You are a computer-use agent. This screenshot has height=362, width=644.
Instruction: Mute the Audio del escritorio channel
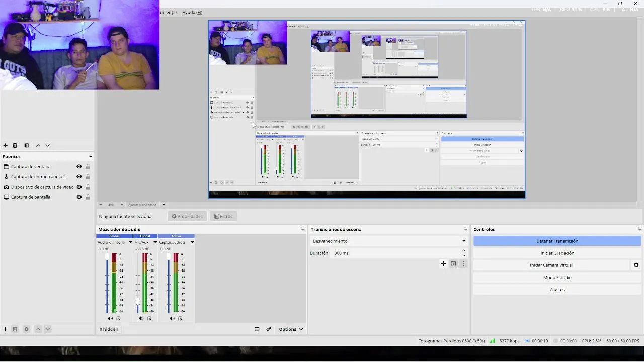pos(110,318)
